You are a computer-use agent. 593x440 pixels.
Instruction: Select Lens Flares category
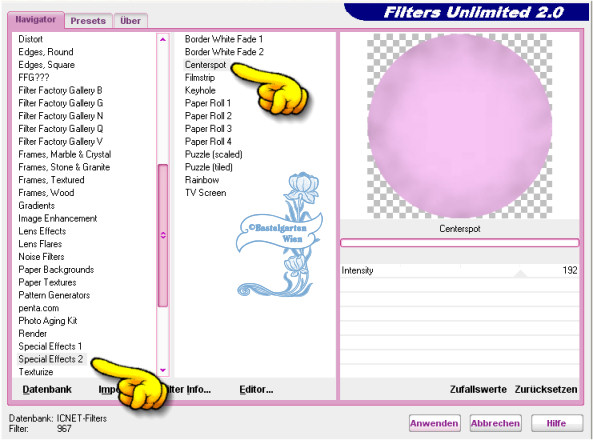pos(40,244)
